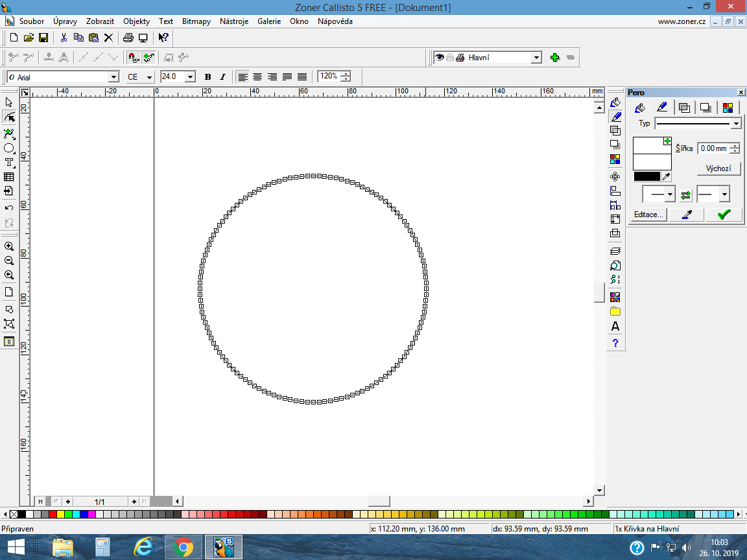Image resolution: width=747 pixels, height=560 pixels.
Task: Click the undo arrow in left toolbar
Action: (x=9, y=208)
